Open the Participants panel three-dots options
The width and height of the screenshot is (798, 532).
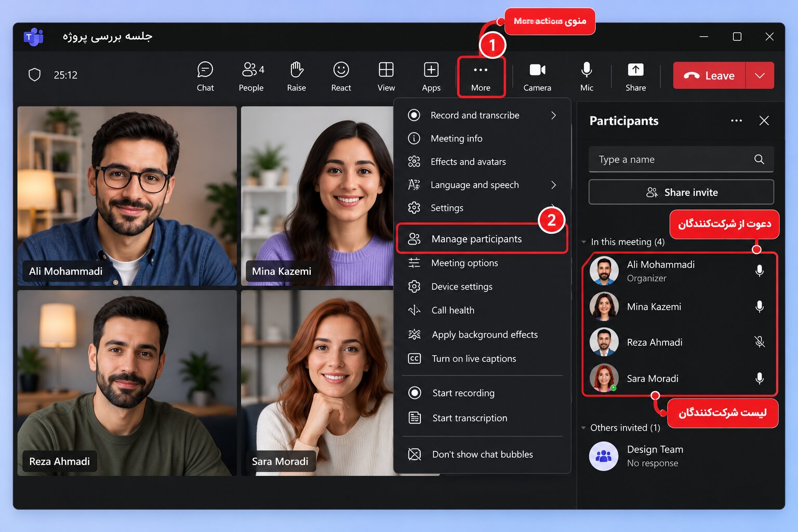click(x=736, y=121)
